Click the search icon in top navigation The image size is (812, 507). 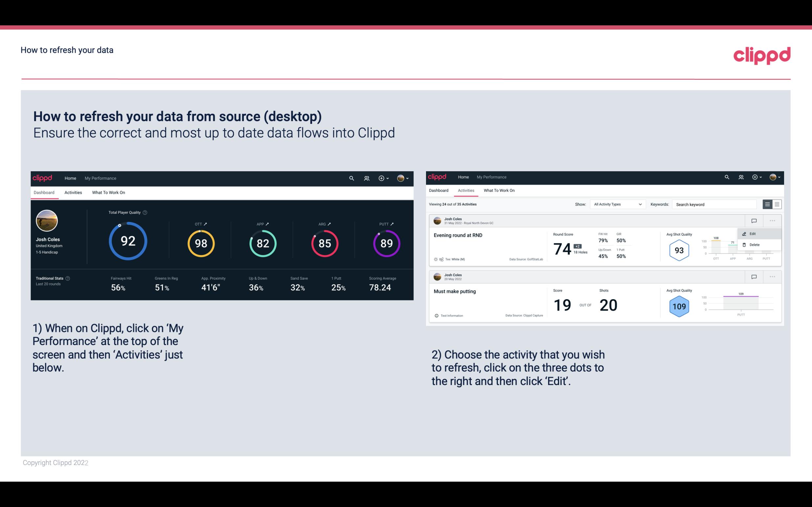pos(351,178)
